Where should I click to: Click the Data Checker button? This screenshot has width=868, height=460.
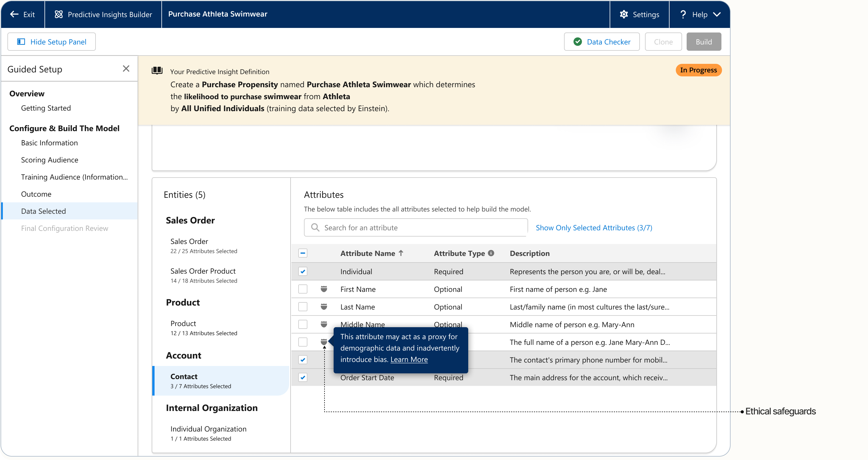click(601, 42)
